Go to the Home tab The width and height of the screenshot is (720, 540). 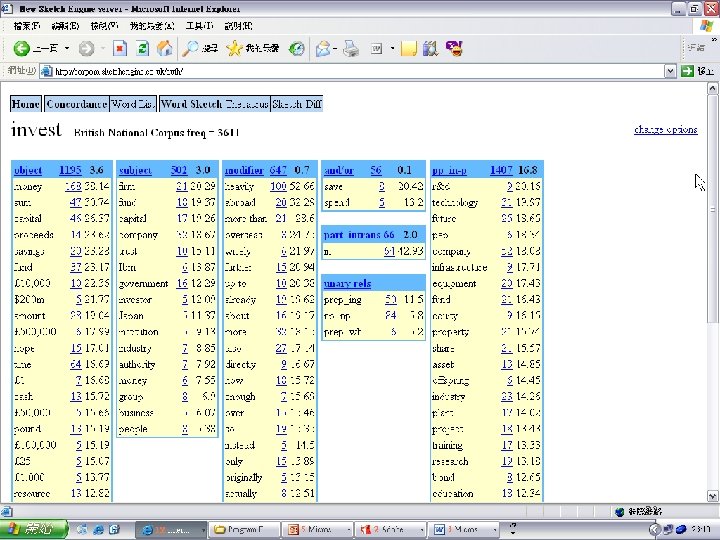pyautogui.click(x=26, y=104)
